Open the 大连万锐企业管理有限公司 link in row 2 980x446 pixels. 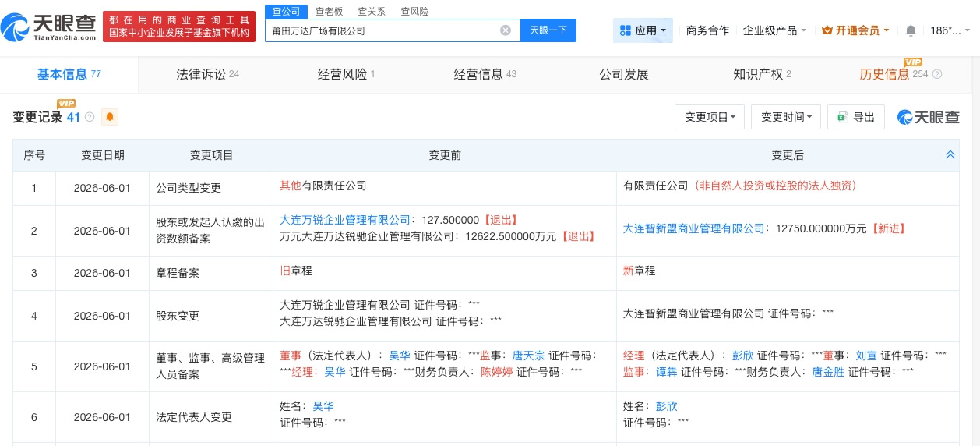pos(345,221)
